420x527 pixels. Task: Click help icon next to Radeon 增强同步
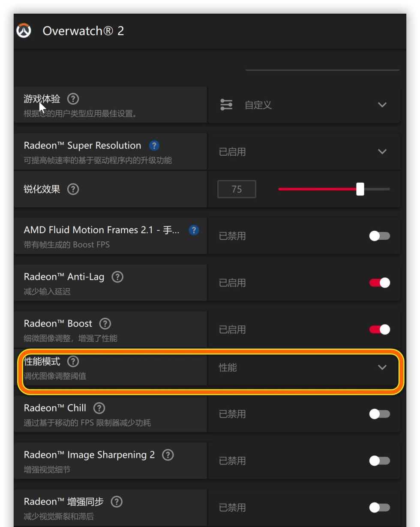pos(117,502)
